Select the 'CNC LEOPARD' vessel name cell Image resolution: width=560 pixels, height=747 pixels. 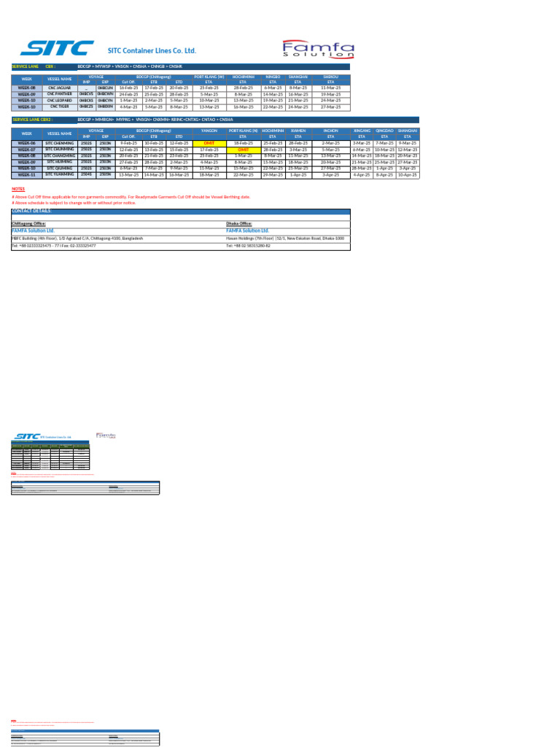click(x=60, y=101)
